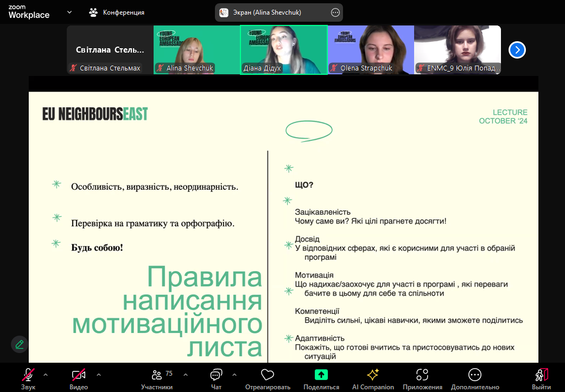The width and height of the screenshot is (565, 392).
Task: Select Діана Дідух video thumbnail
Action: pos(284,49)
